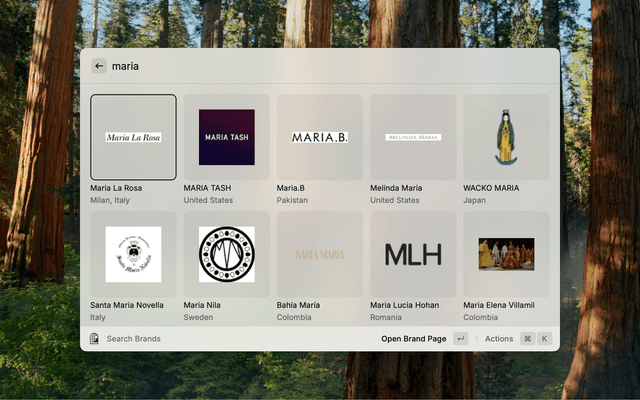The image size is (640, 400).
Task: Click the Search Brands label text
Action: click(133, 339)
